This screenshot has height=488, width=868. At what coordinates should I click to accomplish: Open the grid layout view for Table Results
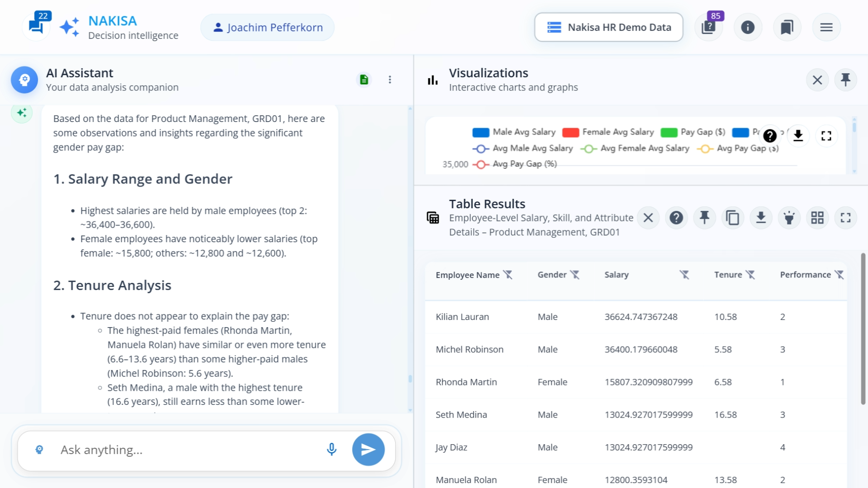tap(817, 217)
